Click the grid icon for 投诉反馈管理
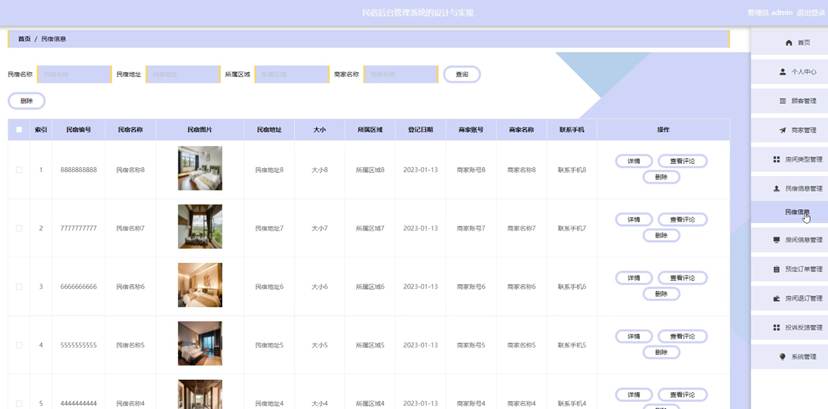The width and height of the screenshot is (828, 409). (776, 327)
